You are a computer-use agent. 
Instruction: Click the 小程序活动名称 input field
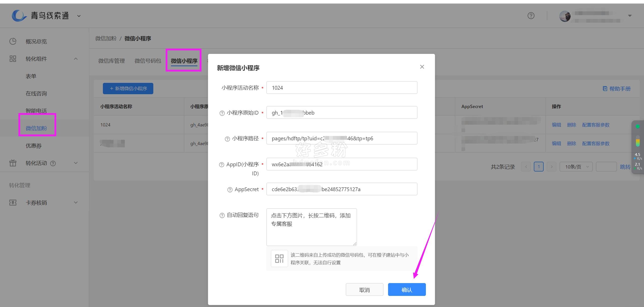342,88
